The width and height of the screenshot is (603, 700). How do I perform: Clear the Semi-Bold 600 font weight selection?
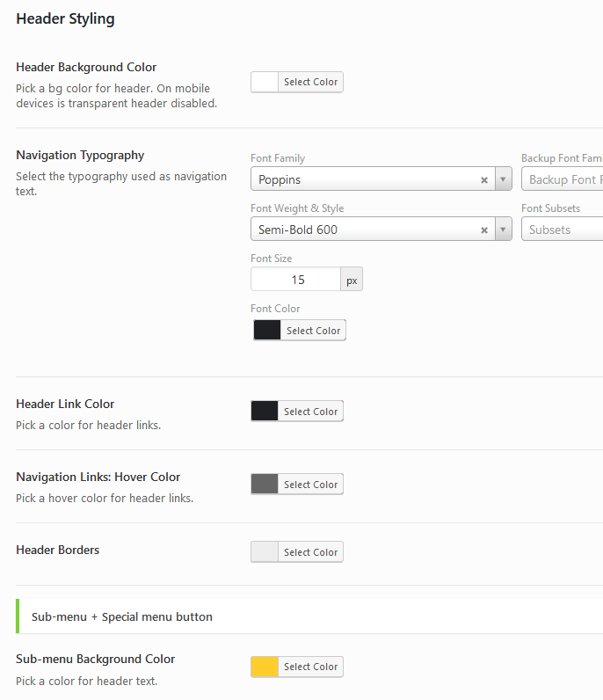pyautogui.click(x=483, y=230)
